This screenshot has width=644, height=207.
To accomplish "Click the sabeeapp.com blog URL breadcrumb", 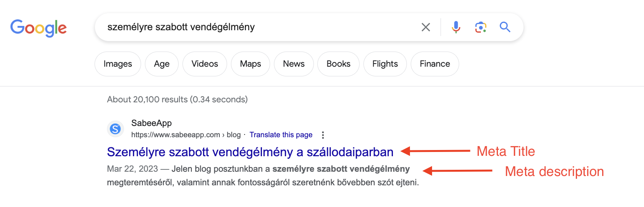I will tap(186, 135).
